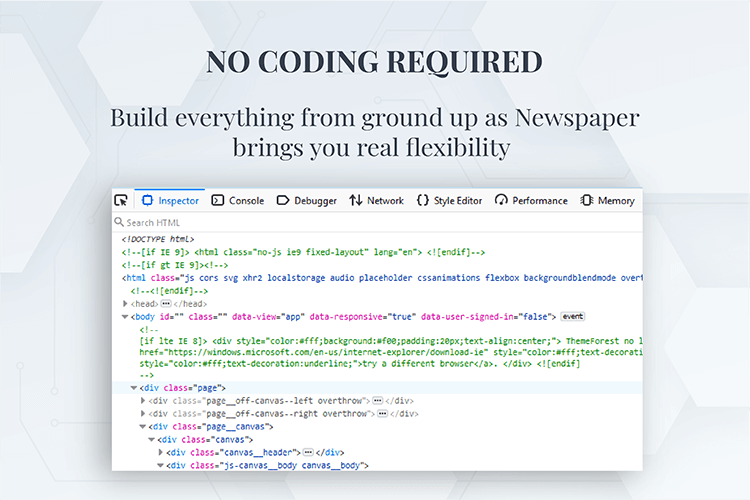Collapse the page__canvas div node
750x500 pixels.
tap(143, 426)
